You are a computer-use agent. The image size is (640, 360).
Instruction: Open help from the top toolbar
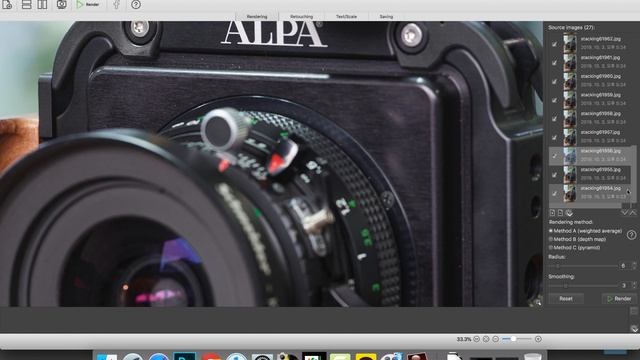pos(136,4)
